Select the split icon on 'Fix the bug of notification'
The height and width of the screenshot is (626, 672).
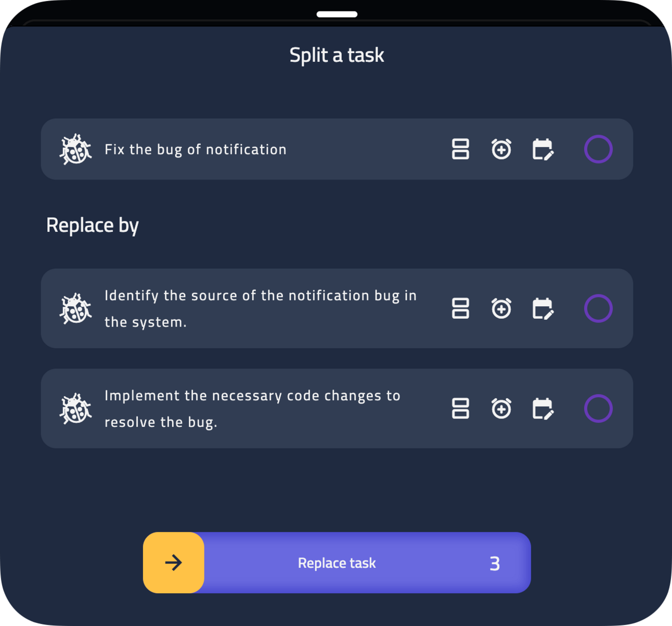point(460,149)
